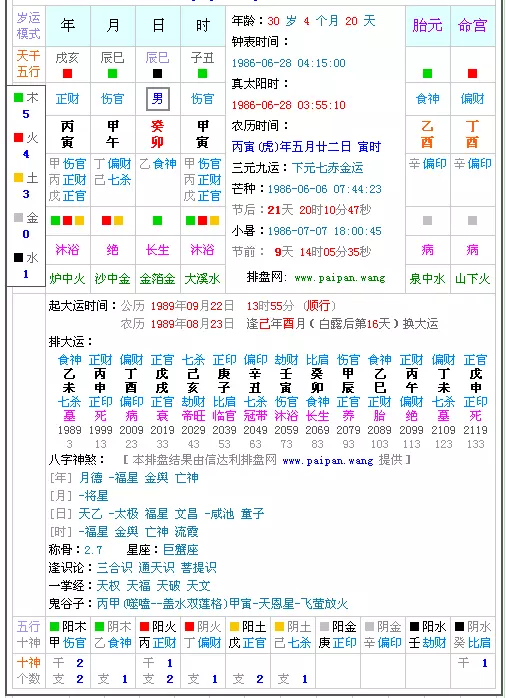Image resolution: width=506 pixels, height=698 pixels.
Task: Click the red 癸卯 day pillar
Action: (x=158, y=134)
